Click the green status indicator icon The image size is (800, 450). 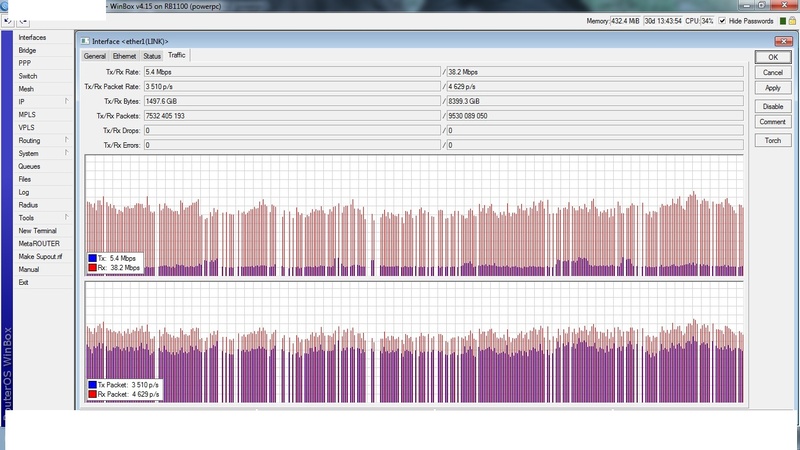click(783, 21)
